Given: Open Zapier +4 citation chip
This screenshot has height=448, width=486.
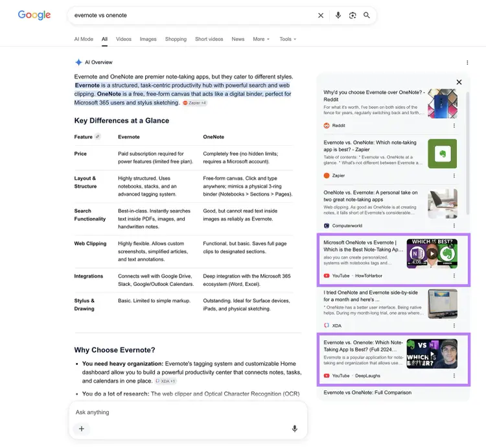Looking at the screenshot, I should (194, 103).
